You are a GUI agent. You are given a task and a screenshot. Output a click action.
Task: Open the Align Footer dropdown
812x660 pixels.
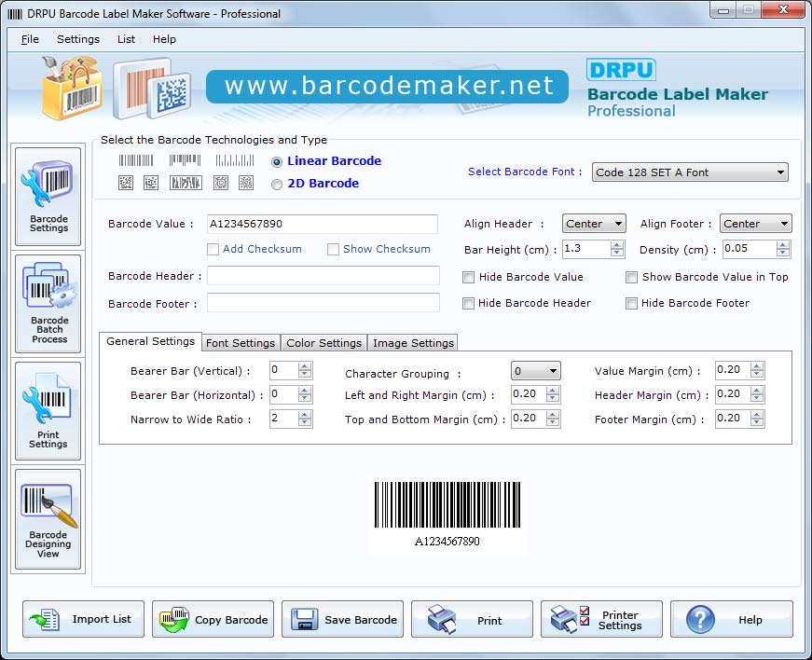(755, 224)
